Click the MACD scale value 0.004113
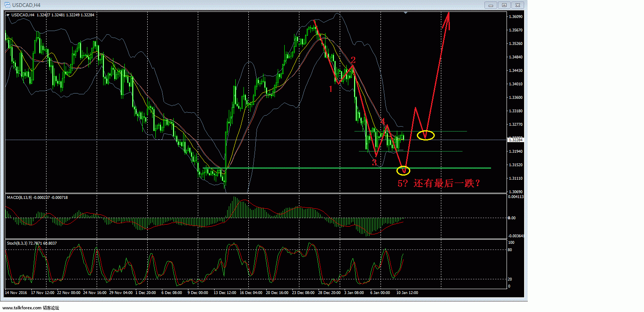The width and height of the screenshot is (644, 312). [x=516, y=197]
